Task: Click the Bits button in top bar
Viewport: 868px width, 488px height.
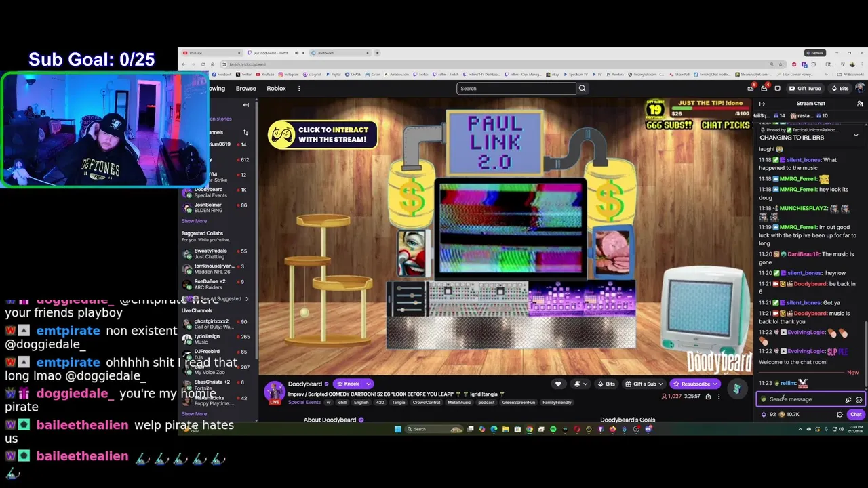Action: pos(840,88)
